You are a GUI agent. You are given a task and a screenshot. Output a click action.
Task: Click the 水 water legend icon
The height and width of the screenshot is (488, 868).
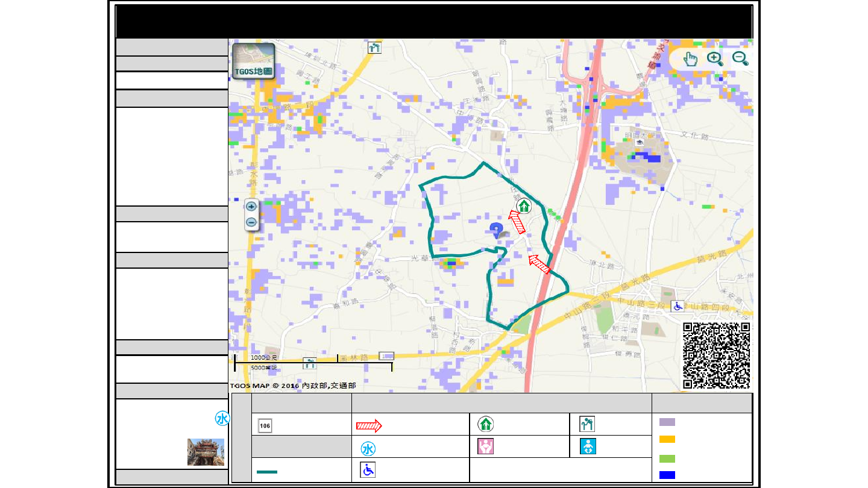368,449
